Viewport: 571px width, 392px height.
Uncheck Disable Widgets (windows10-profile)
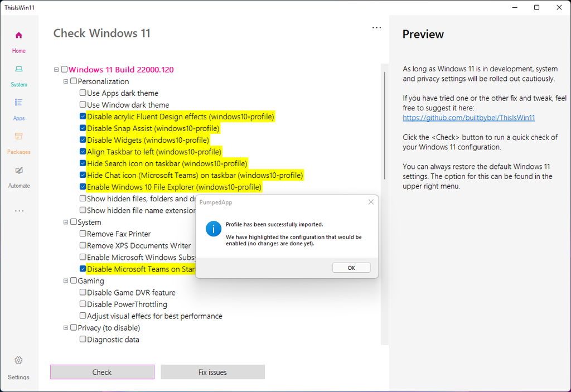click(x=83, y=139)
